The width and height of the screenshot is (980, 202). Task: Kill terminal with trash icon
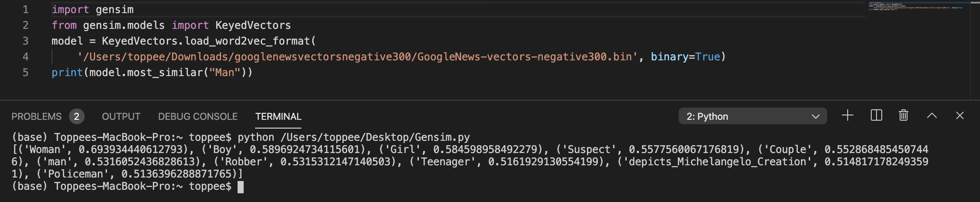point(904,115)
